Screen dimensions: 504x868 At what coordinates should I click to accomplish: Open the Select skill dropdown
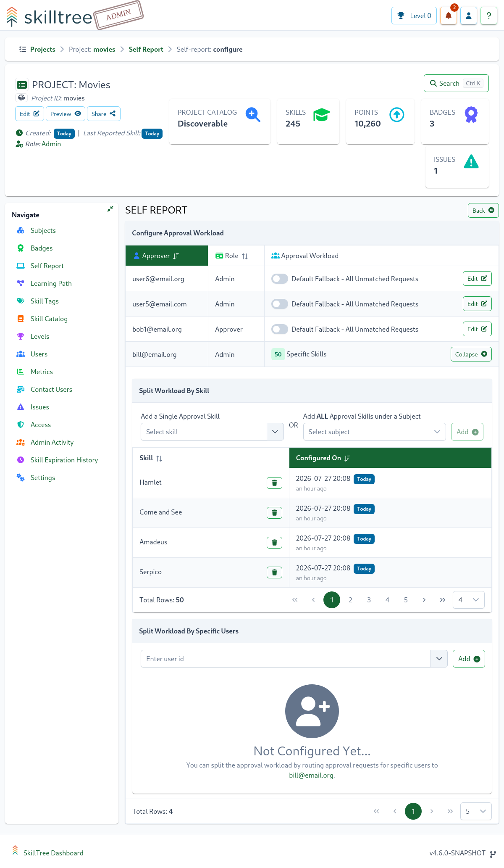click(275, 432)
